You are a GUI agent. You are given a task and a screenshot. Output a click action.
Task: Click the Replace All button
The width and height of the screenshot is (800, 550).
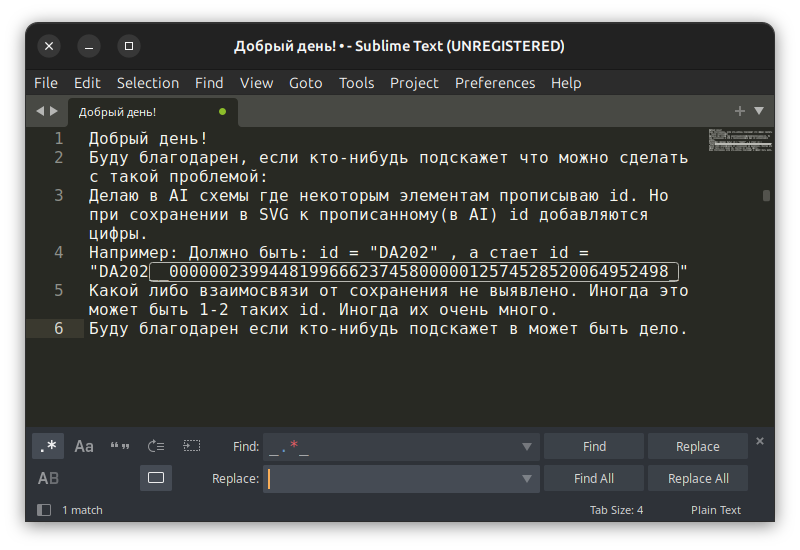pyautogui.click(x=697, y=479)
